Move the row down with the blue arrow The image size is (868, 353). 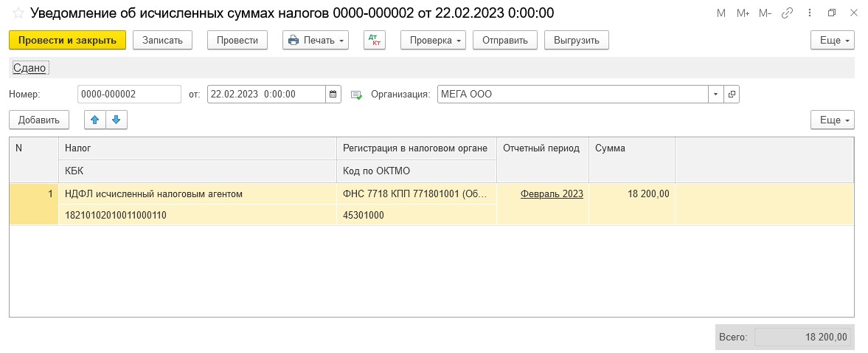coord(117,120)
